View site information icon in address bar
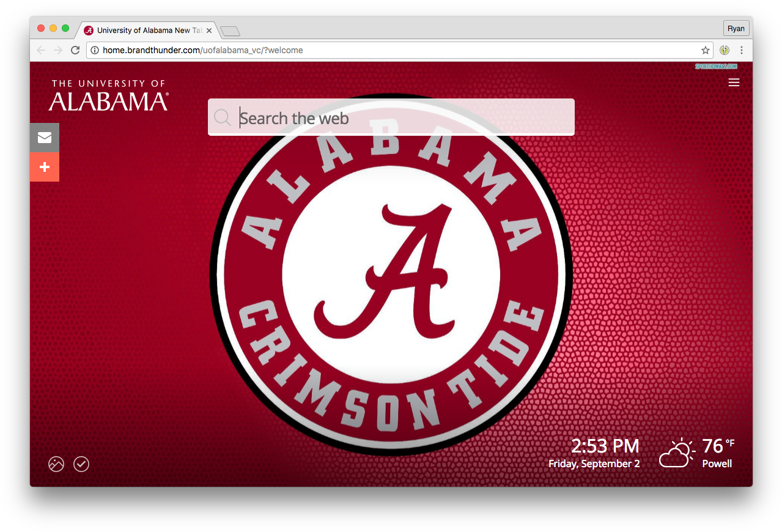This screenshot has height=532, width=782. tap(95, 50)
